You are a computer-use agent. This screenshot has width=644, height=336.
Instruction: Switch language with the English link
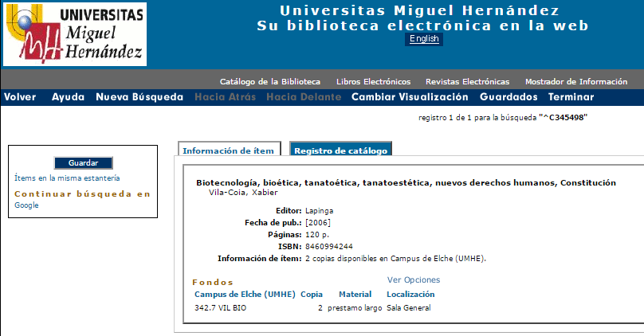pyautogui.click(x=424, y=39)
